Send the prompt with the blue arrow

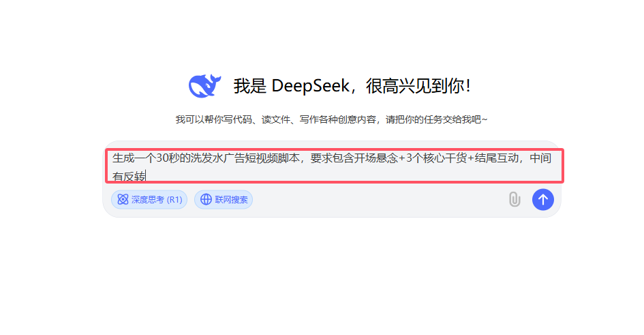click(543, 200)
